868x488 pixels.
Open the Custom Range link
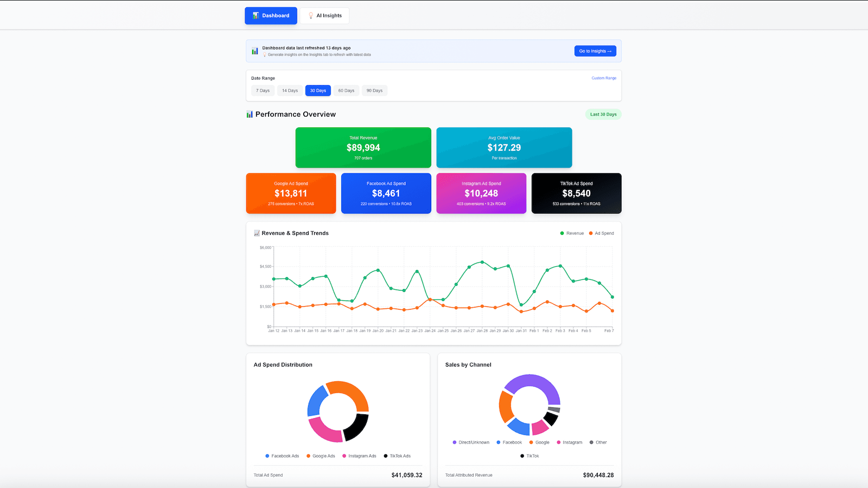coord(604,78)
